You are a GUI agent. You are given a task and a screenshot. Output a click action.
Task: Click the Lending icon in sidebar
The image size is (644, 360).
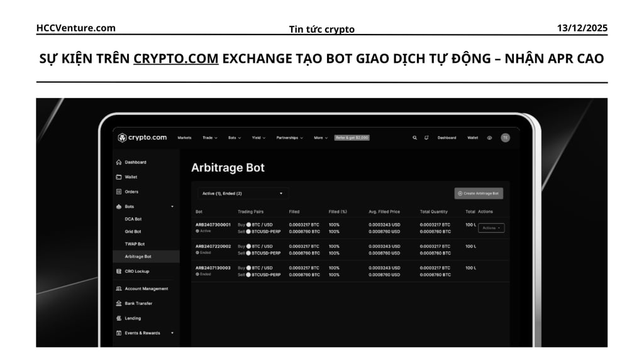point(119,318)
